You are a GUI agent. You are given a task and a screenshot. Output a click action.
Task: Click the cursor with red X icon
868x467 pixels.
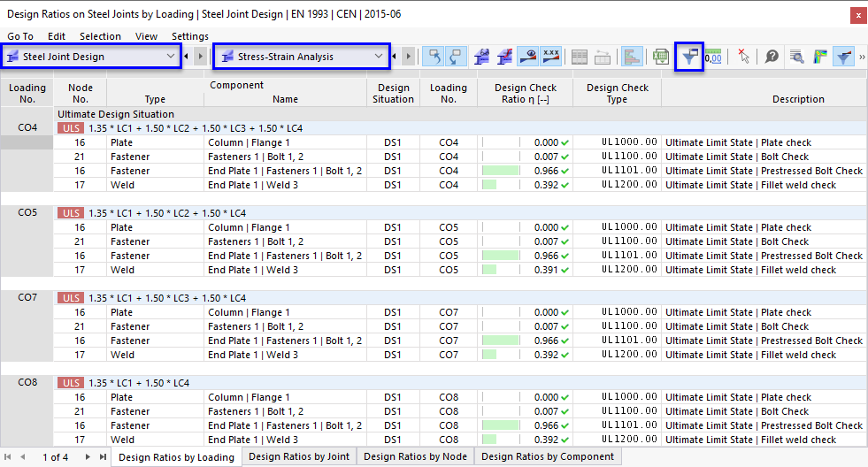click(x=743, y=57)
